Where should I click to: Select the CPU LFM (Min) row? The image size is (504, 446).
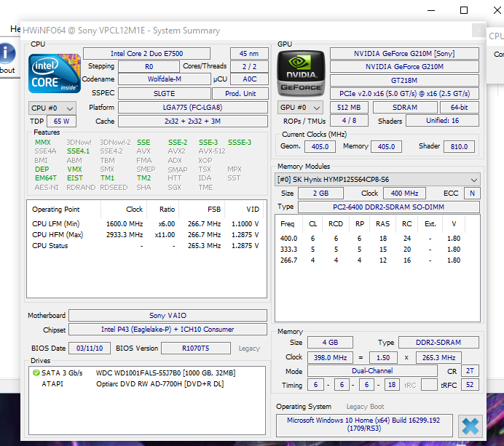click(x=146, y=224)
